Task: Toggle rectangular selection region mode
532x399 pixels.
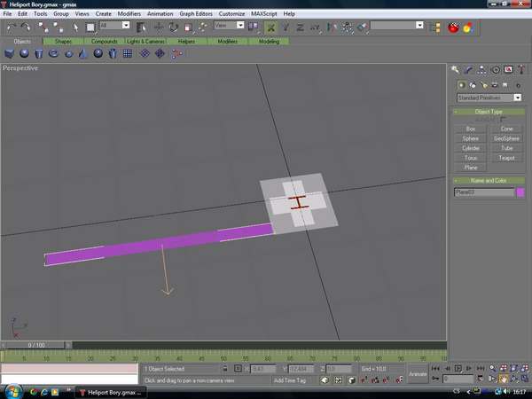Action: pyautogui.click(x=90, y=27)
